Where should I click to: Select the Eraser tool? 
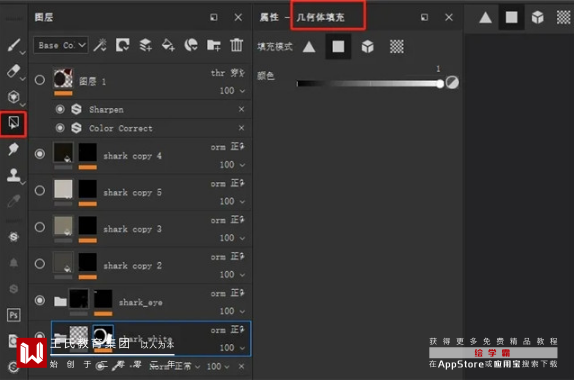point(14,71)
